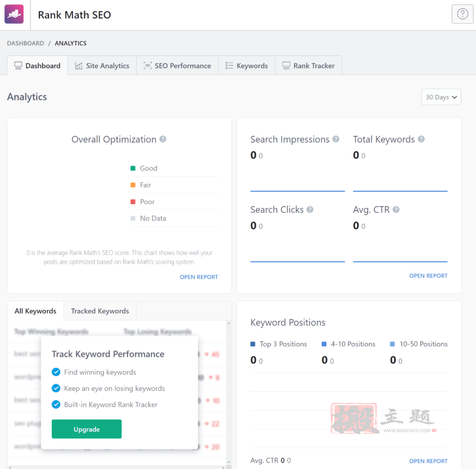
Task: Click the ANALYTICS breadcrumb text
Action: (71, 43)
